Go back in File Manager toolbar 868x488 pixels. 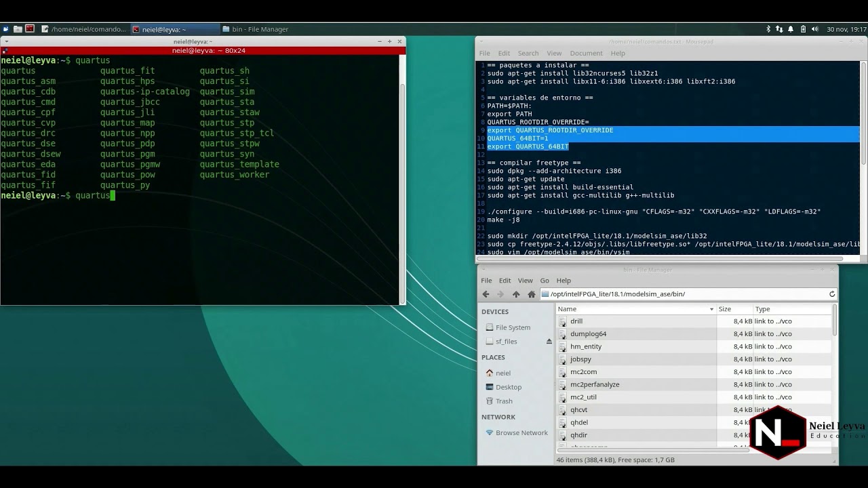point(486,294)
